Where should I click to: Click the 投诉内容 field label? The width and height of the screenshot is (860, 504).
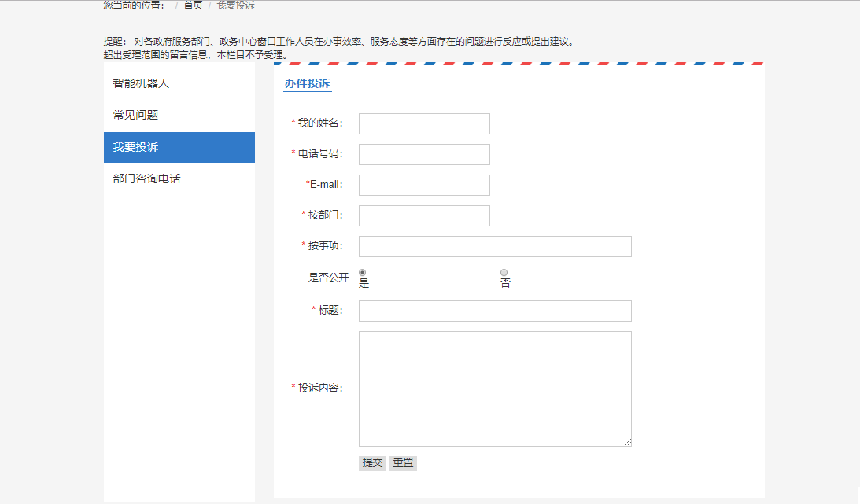319,388
